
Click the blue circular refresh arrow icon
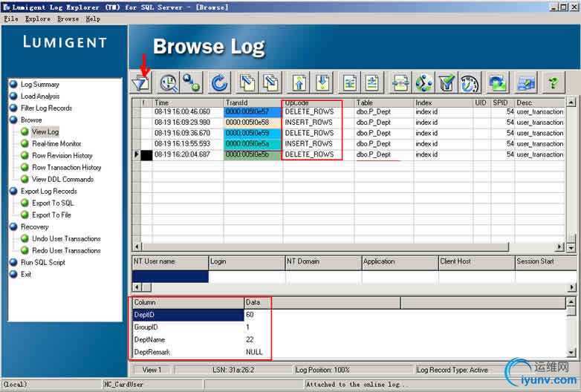(219, 83)
